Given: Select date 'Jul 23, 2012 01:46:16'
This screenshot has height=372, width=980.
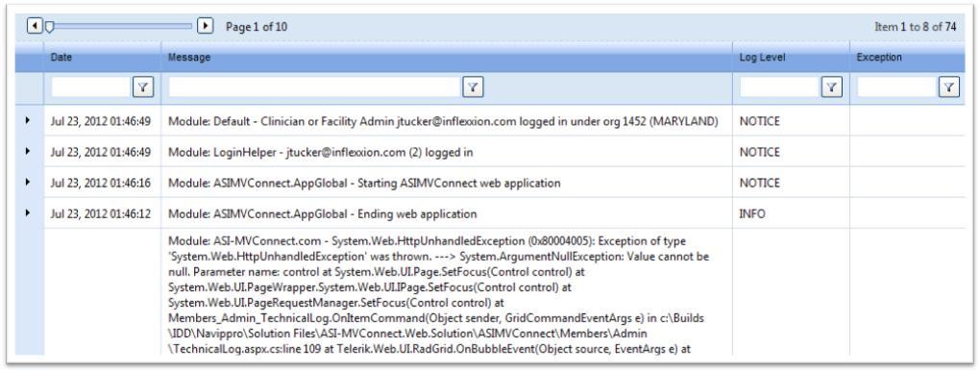Looking at the screenshot, I should point(101,184).
